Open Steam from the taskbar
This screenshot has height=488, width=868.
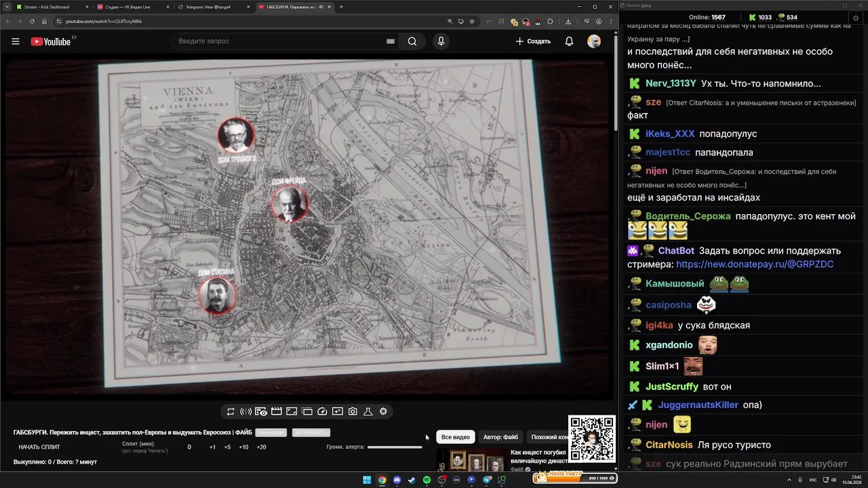click(412, 480)
